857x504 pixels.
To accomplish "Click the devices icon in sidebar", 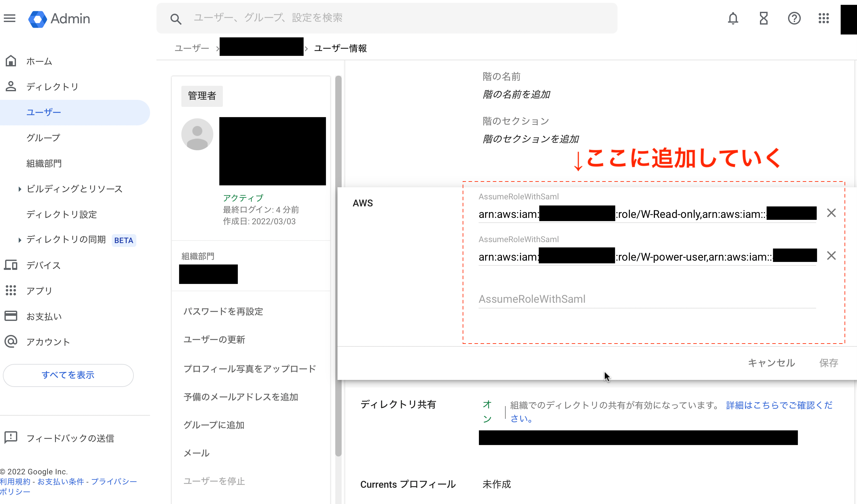I will pyautogui.click(x=11, y=265).
